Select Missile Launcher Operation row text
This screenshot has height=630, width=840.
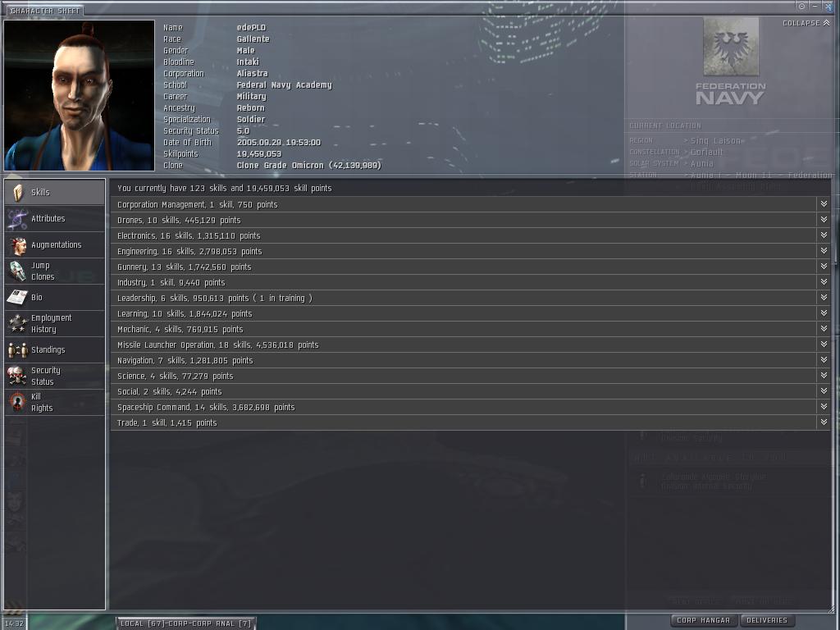pyautogui.click(x=218, y=345)
